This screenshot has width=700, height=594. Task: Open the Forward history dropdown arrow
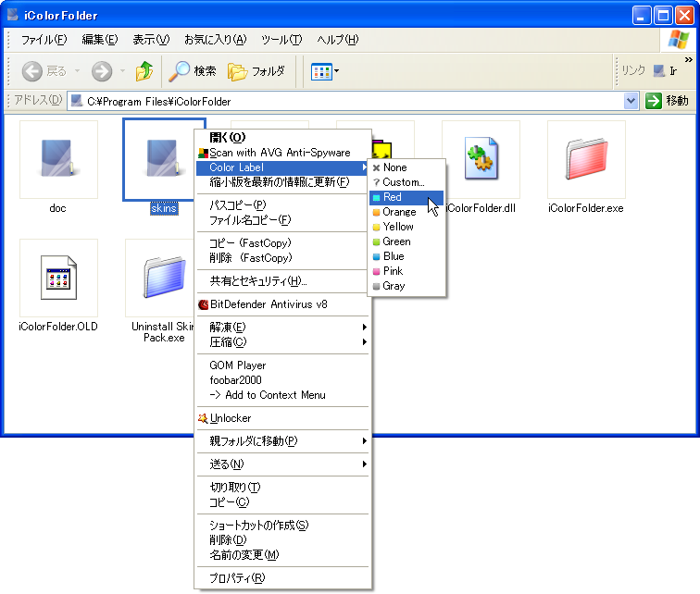click(123, 71)
